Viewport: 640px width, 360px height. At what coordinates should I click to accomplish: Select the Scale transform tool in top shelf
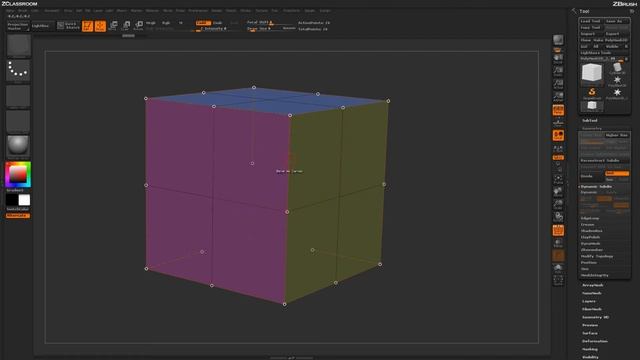(x=126, y=26)
